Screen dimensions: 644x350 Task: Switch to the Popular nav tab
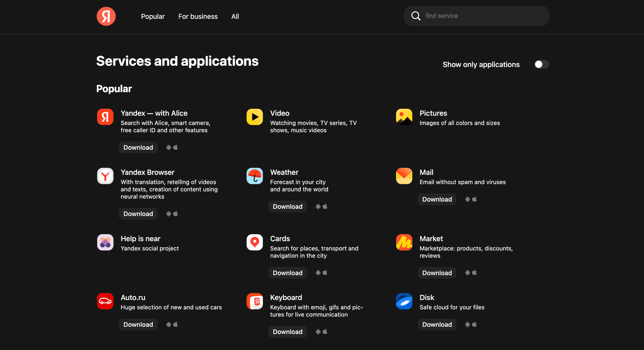point(153,16)
